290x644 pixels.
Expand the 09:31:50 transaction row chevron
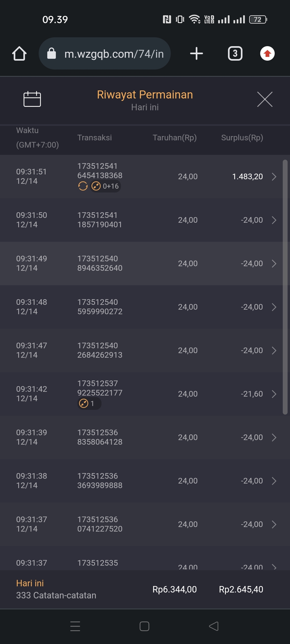(274, 220)
